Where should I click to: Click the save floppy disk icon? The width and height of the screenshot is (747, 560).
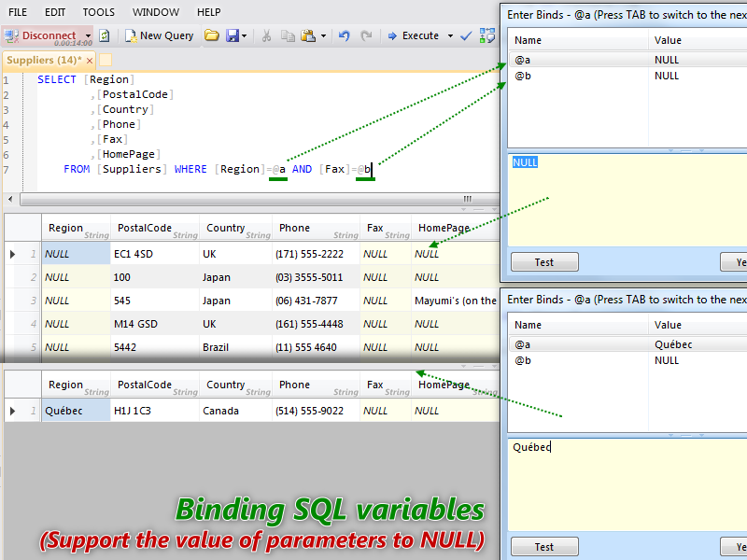point(232,35)
